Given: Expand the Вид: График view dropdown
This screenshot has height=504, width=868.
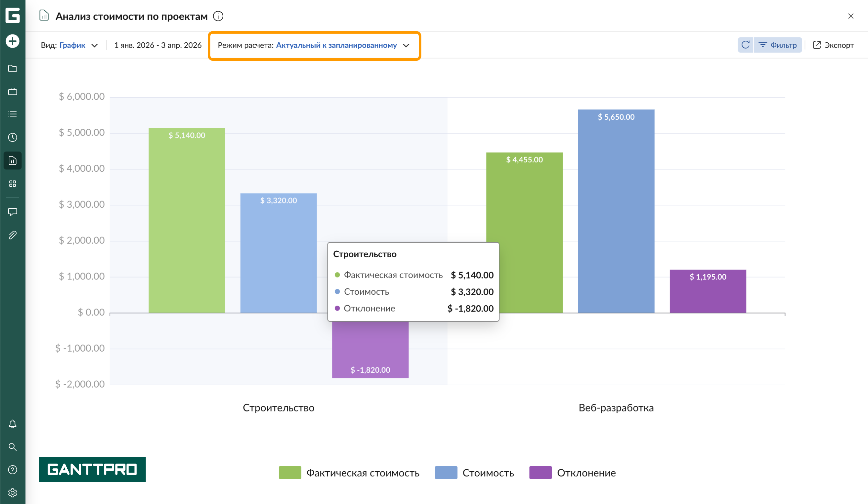Looking at the screenshot, I should tap(70, 45).
